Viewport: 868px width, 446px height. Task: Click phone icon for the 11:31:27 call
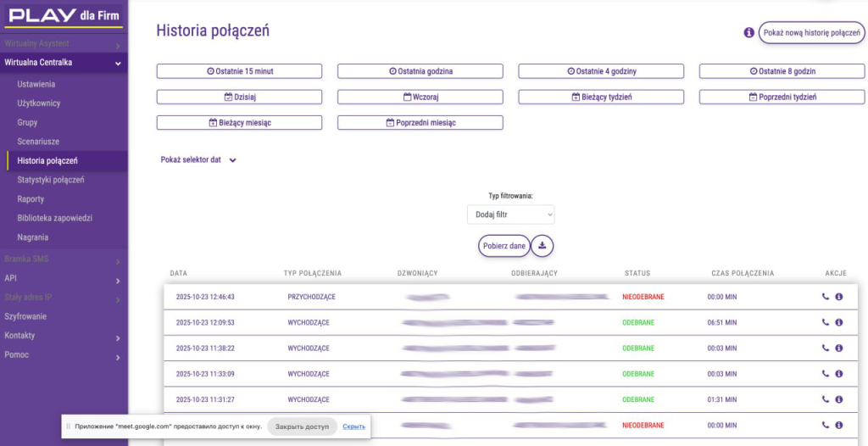[x=826, y=399]
